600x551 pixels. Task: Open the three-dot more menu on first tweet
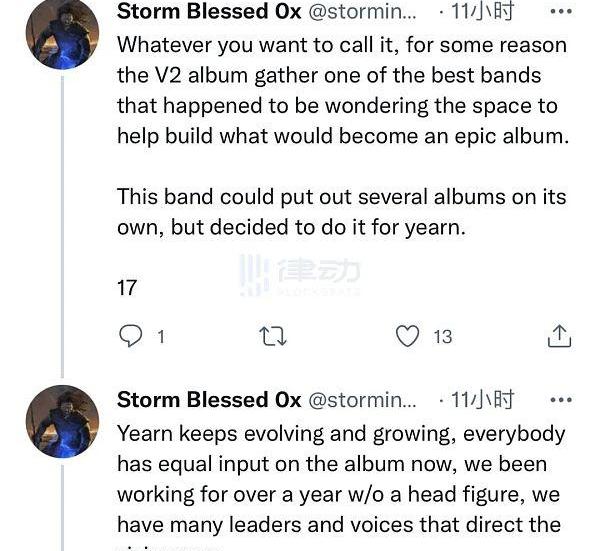pyautogui.click(x=561, y=12)
